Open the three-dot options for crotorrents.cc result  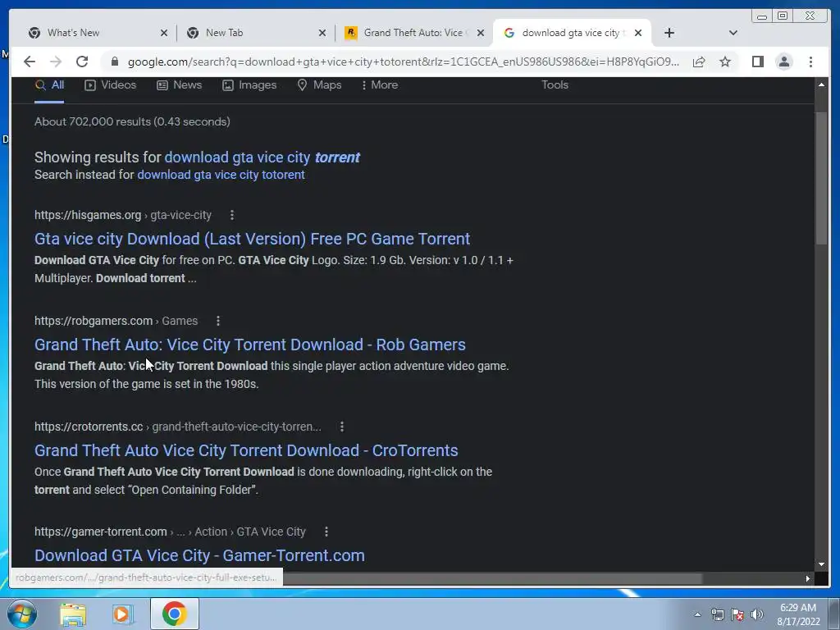pos(342,427)
